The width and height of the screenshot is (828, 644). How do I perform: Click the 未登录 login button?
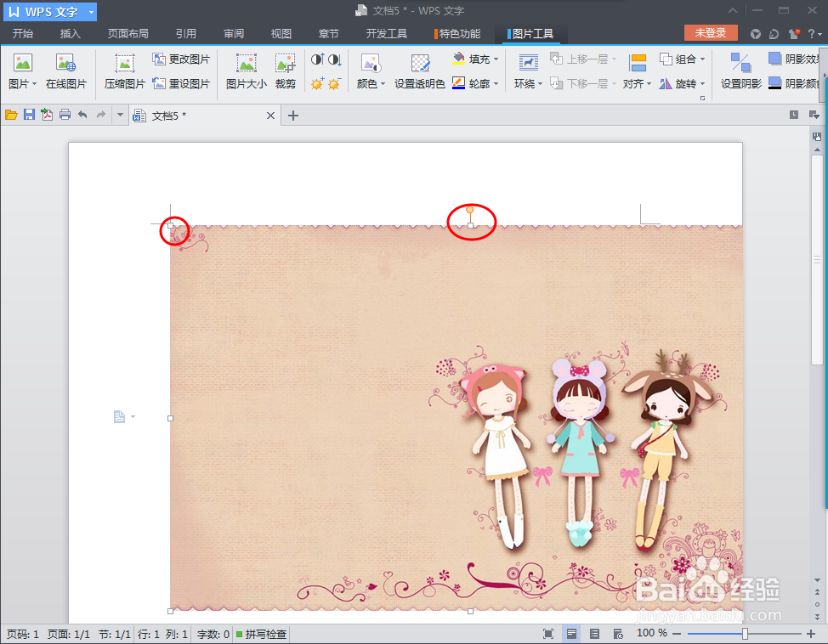tap(710, 33)
